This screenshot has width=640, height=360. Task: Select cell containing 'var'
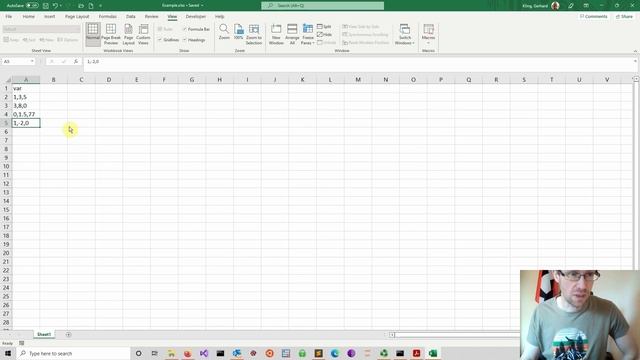coord(26,88)
